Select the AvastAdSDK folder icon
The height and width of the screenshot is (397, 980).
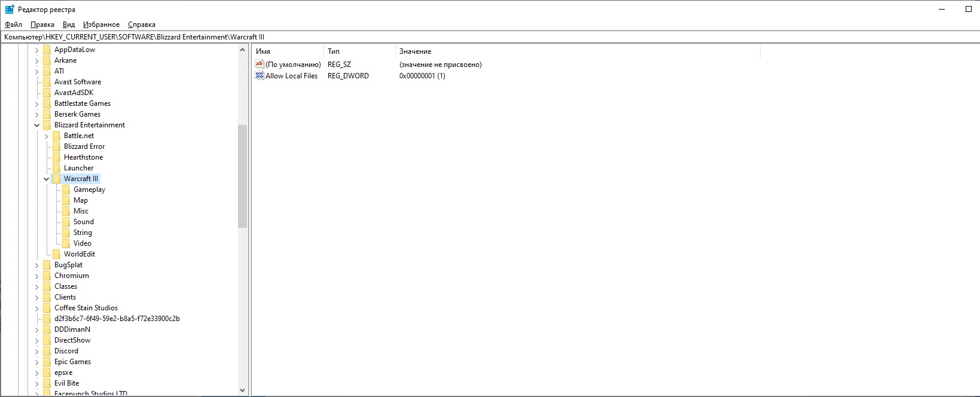point(47,93)
